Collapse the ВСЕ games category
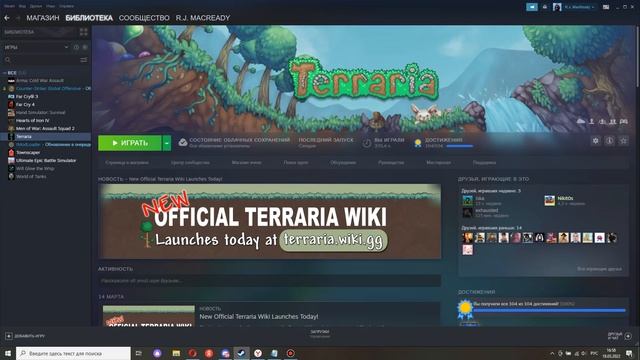 pyautogui.click(x=4, y=73)
